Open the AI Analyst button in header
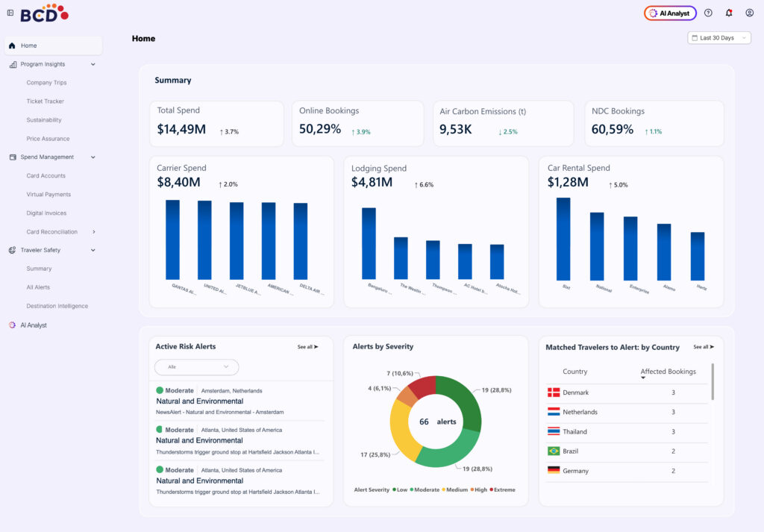The width and height of the screenshot is (764, 532). [671, 13]
